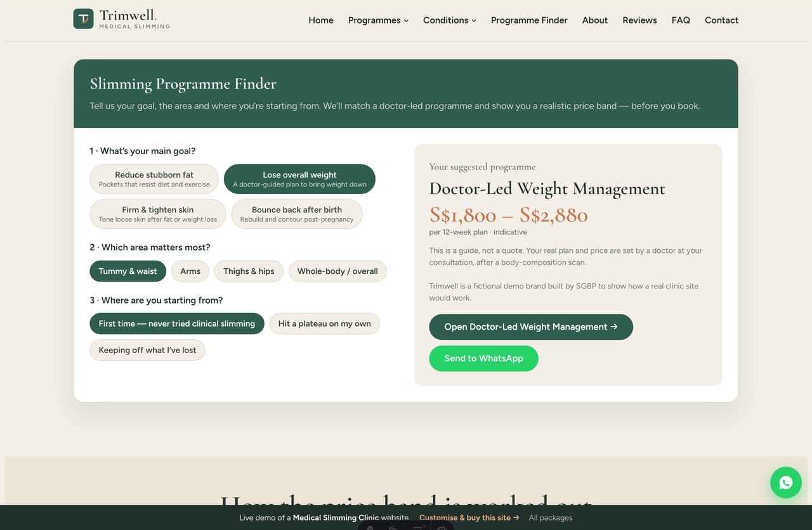
Task: Click the 'per 12-week plan · indicative' text
Action: click(x=478, y=232)
